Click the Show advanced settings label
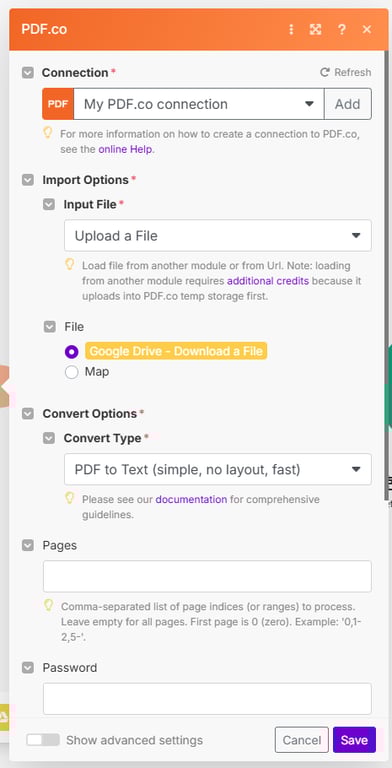Viewport: 392px width, 768px height. (134, 740)
